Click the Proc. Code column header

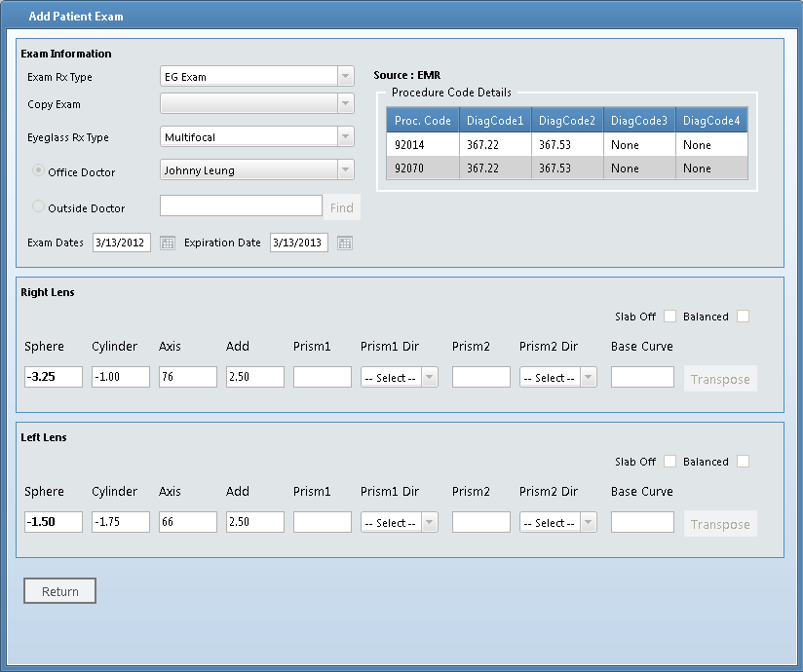point(423,120)
